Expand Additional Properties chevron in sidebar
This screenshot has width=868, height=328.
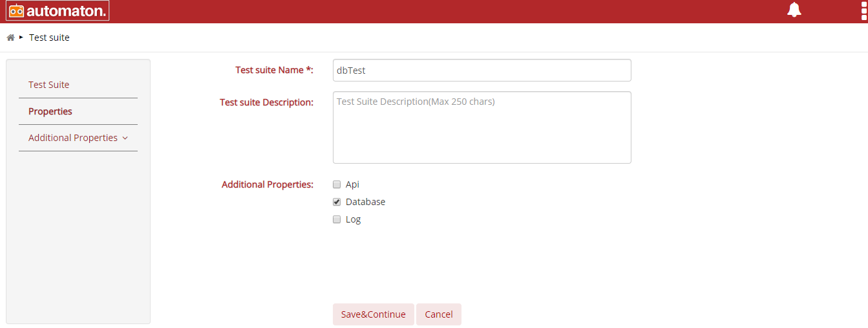125,138
